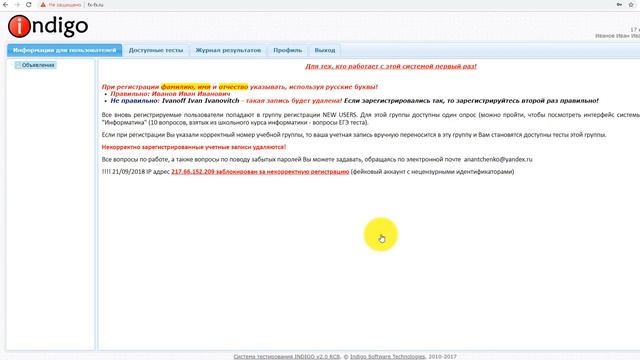Open the Журнал результатов tab
The image size is (640, 360).
point(228,50)
